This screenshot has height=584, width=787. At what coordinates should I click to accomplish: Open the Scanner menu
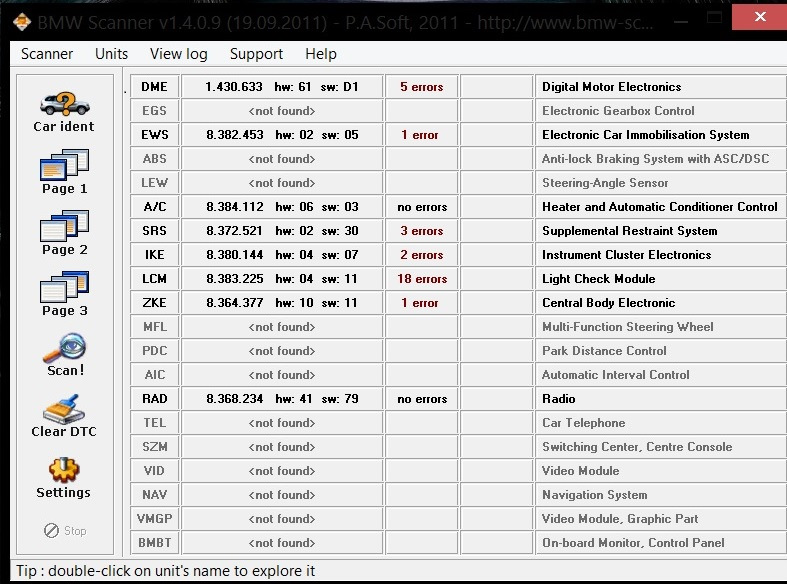(47, 54)
